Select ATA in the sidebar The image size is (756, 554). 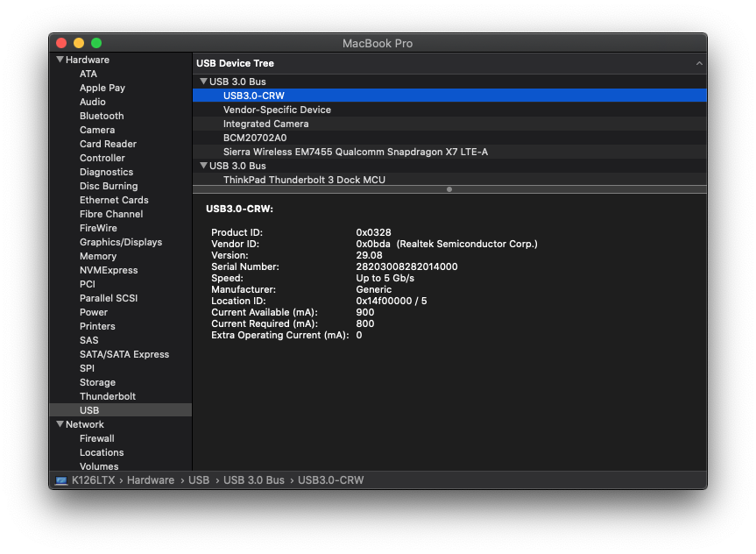88,74
